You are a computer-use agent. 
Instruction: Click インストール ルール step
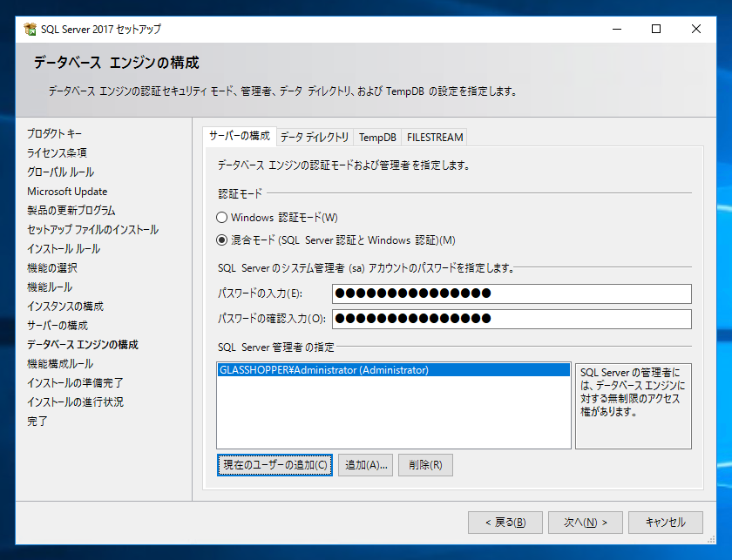[64, 249]
